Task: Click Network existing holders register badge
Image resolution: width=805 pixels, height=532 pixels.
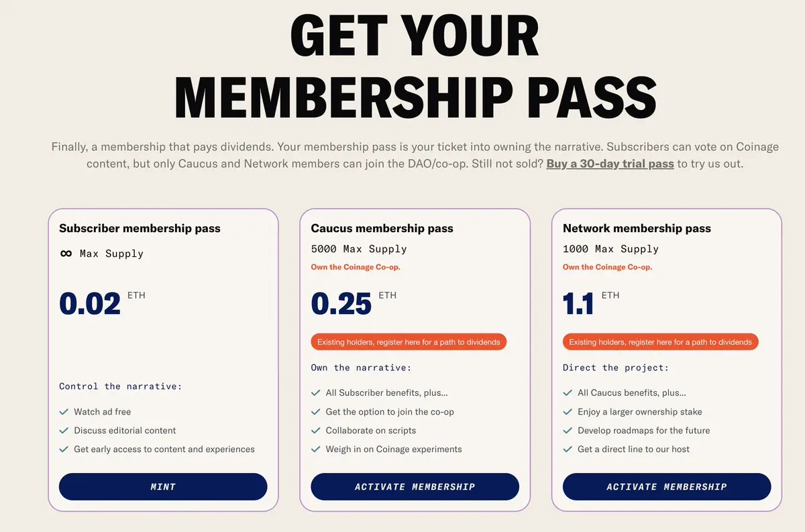Action: (661, 342)
